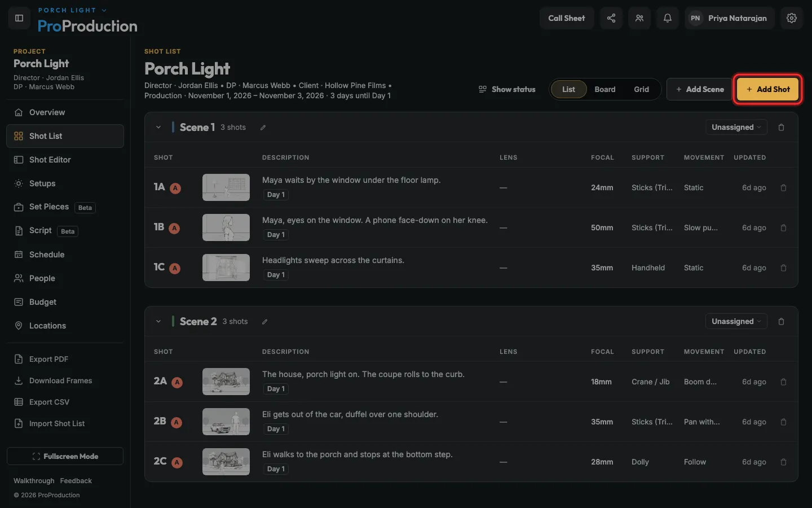Edit Scene 1 name pencil icon
Image resolution: width=812 pixels, height=508 pixels.
click(263, 128)
